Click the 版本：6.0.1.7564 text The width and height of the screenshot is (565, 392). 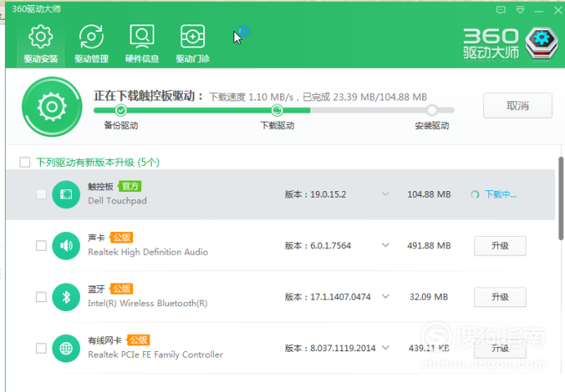pyautogui.click(x=318, y=246)
